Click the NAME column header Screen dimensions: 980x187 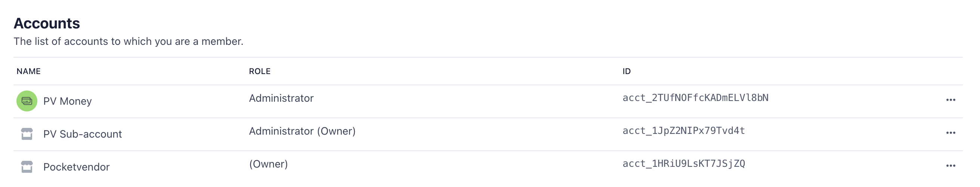tap(28, 71)
